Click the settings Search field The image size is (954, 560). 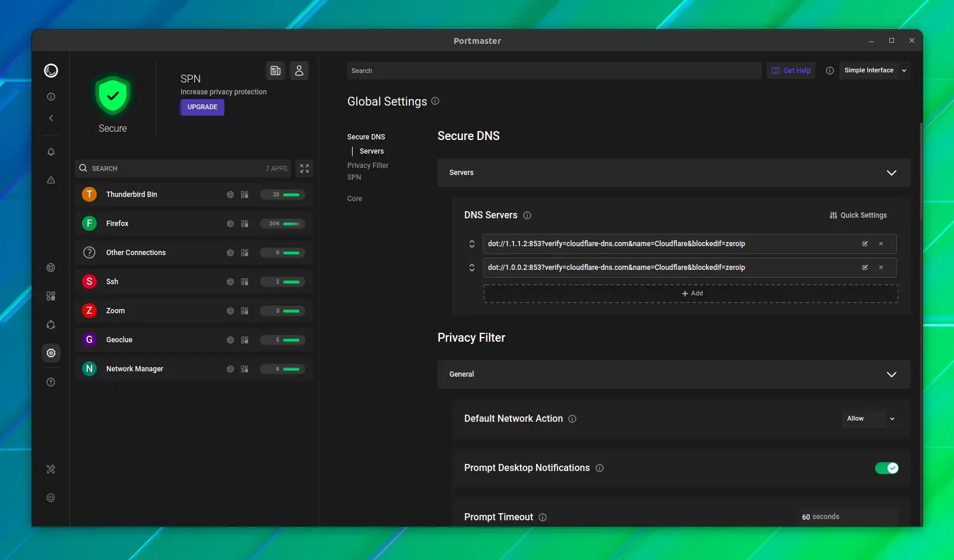(x=554, y=71)
